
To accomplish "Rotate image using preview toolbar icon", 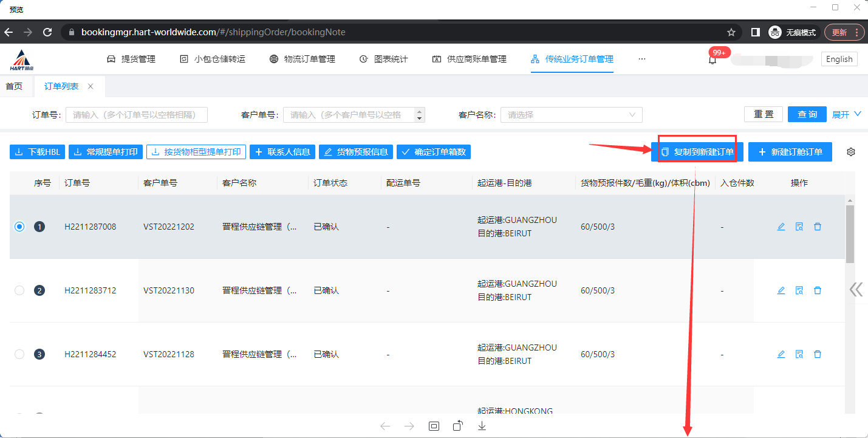I will click(458, 426).
